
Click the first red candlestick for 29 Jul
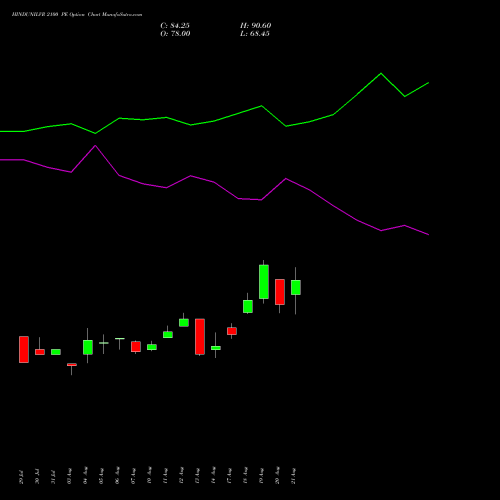(24, 349)
